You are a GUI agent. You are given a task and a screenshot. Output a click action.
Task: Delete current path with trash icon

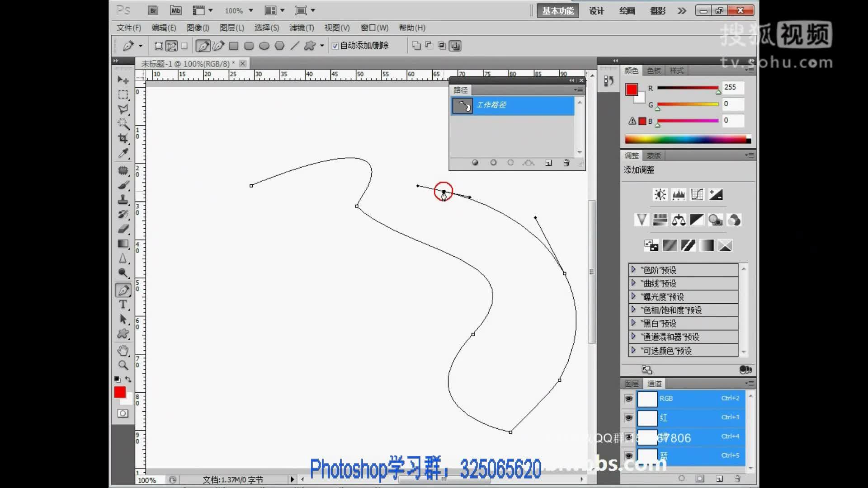pos(566,163)
